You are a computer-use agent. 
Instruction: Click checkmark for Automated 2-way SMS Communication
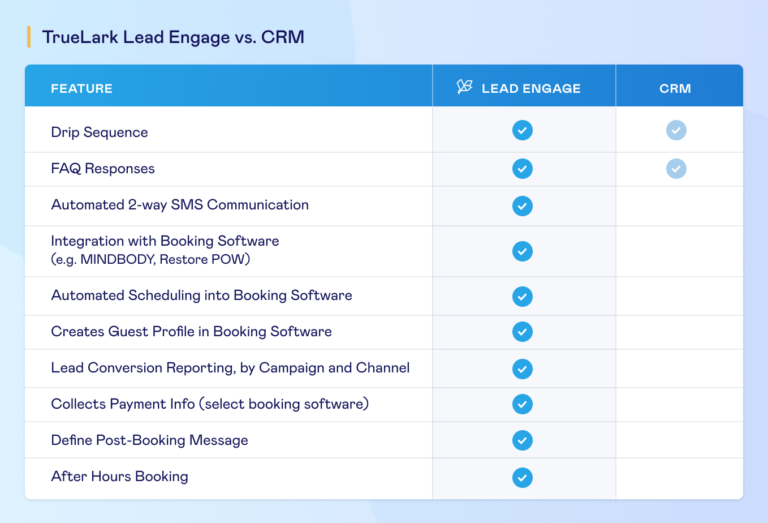[523, 206]
